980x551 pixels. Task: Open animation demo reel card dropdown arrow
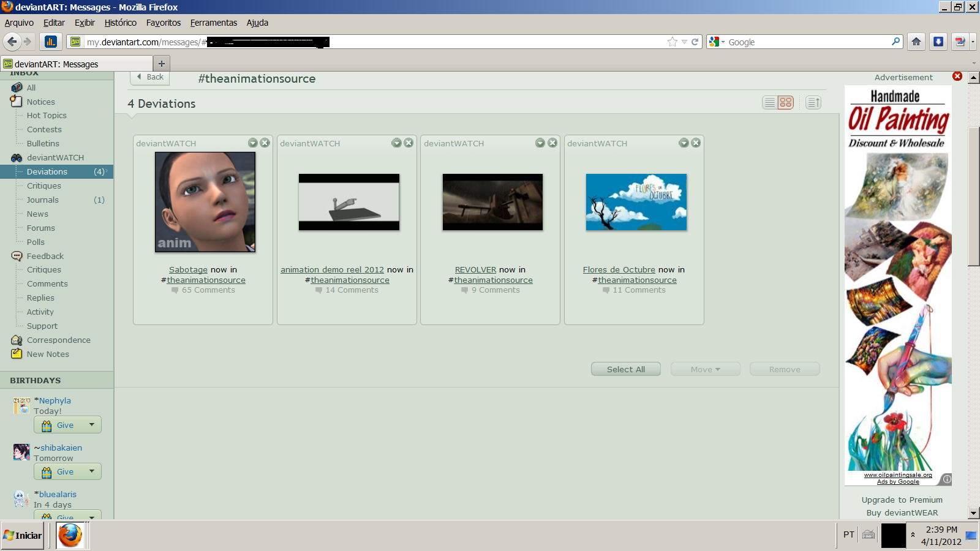[397, 143]
